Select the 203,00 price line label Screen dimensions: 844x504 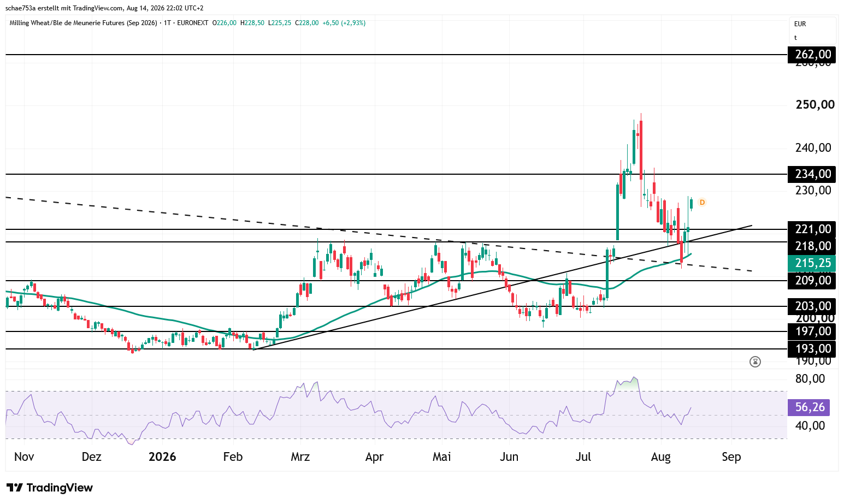click(812, 306)
